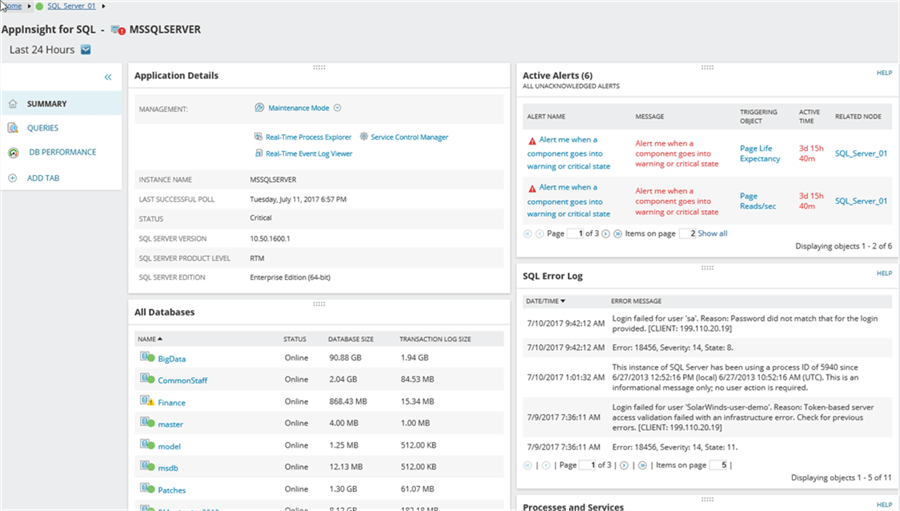Open the Summary tab
Screen dimensions: 900x511
(61, 104)
